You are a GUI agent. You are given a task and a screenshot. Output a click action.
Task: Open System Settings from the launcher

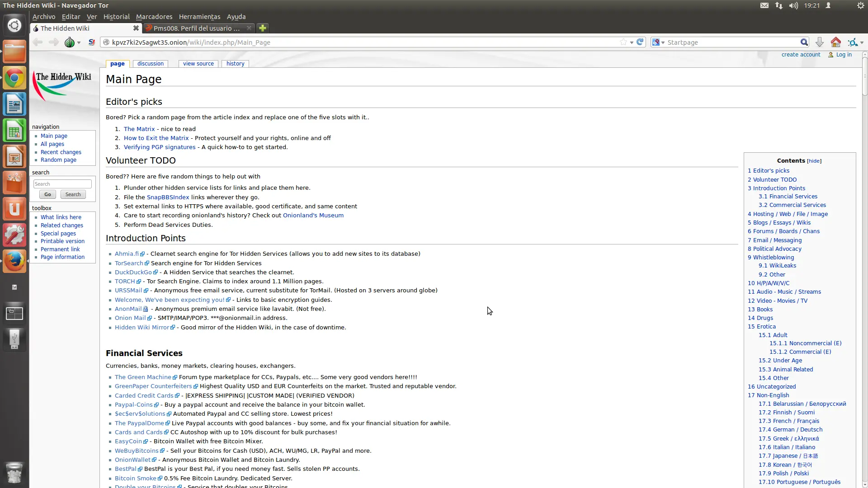click(14, 235)
